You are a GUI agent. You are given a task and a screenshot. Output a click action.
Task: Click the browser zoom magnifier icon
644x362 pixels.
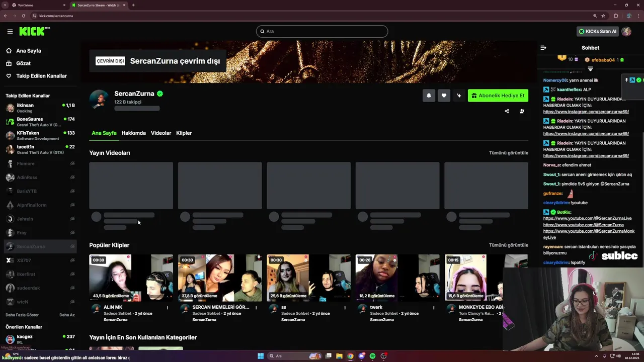click(x=595, y=16)
